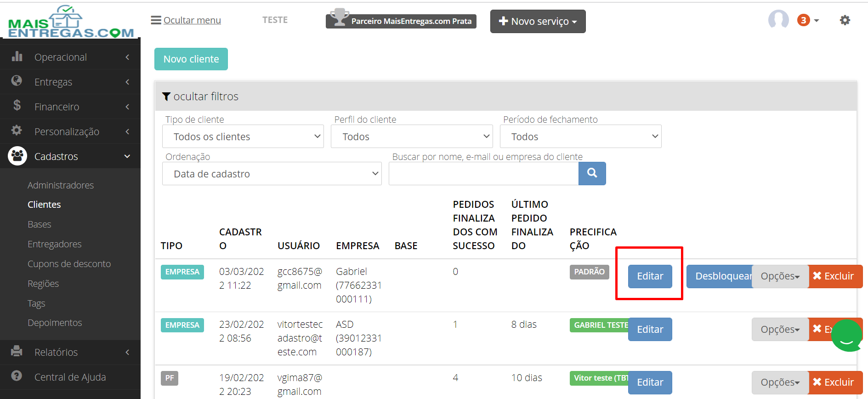
Task: Click the partner trophy icon
Action: point(339,17)
